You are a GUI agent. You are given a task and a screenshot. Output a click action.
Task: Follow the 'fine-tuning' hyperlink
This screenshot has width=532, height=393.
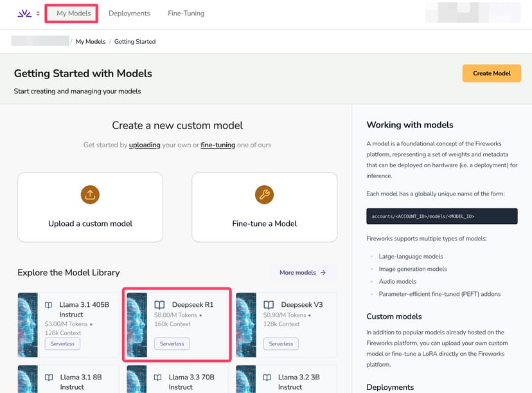point(218,145)
